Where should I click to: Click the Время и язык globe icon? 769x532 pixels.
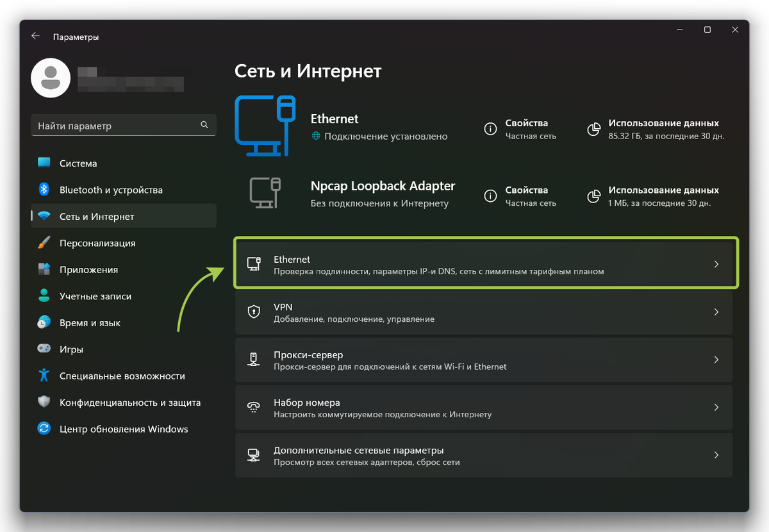44,322
